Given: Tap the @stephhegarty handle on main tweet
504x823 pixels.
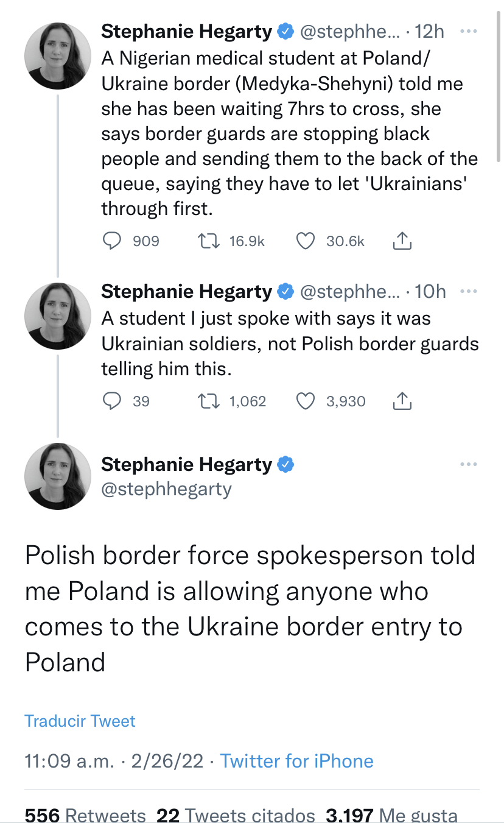Looking at the screenshot, I should coord(166,489).
